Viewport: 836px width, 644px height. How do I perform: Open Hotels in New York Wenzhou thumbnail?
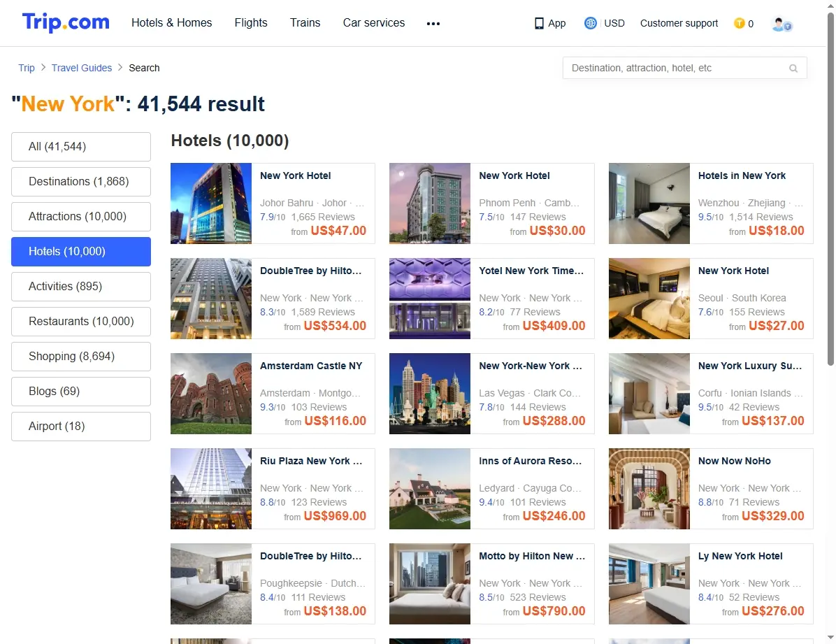point(649,203)
